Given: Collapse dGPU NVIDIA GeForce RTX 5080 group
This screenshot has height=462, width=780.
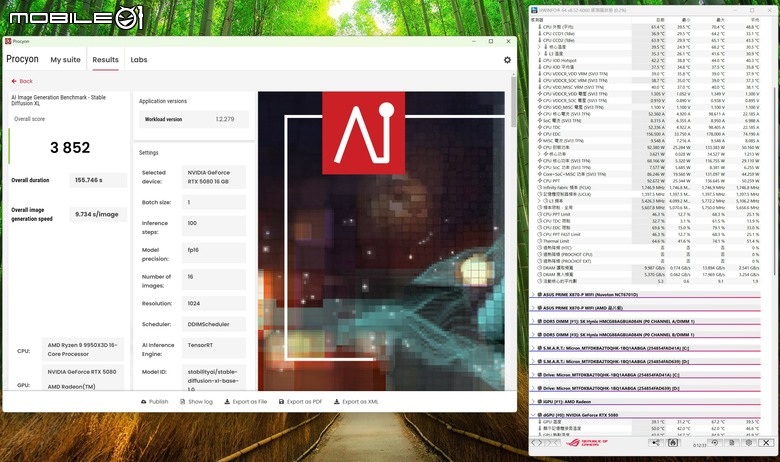Looking at the screenshot, I should coord(533,415).
